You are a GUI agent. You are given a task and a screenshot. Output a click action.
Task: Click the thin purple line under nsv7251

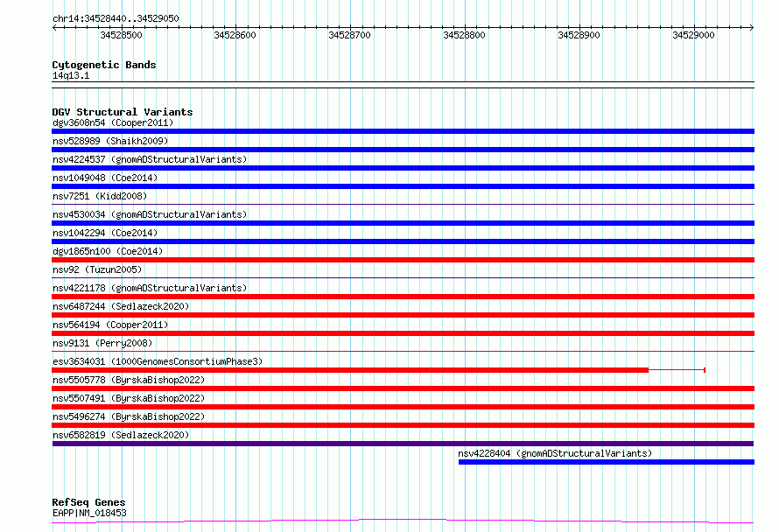coord(403,204)
